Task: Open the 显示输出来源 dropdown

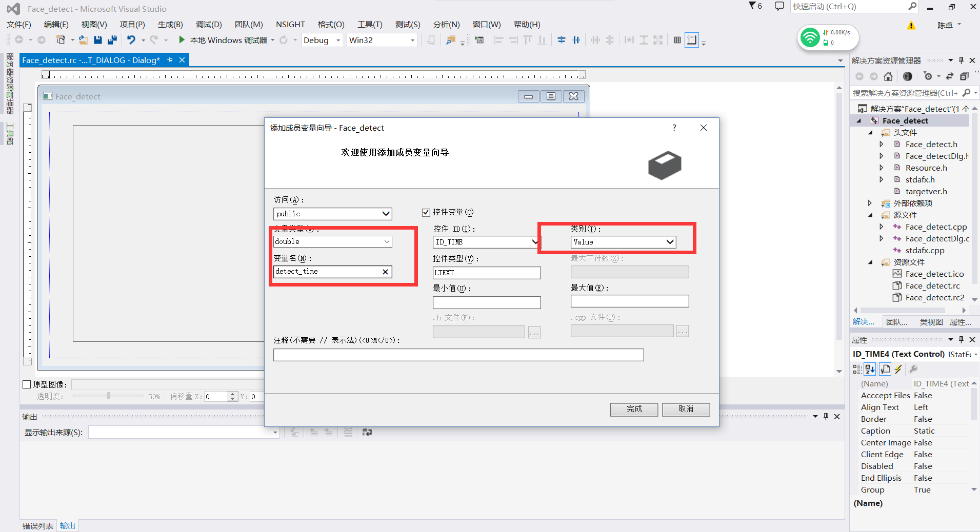Action: 275,433
